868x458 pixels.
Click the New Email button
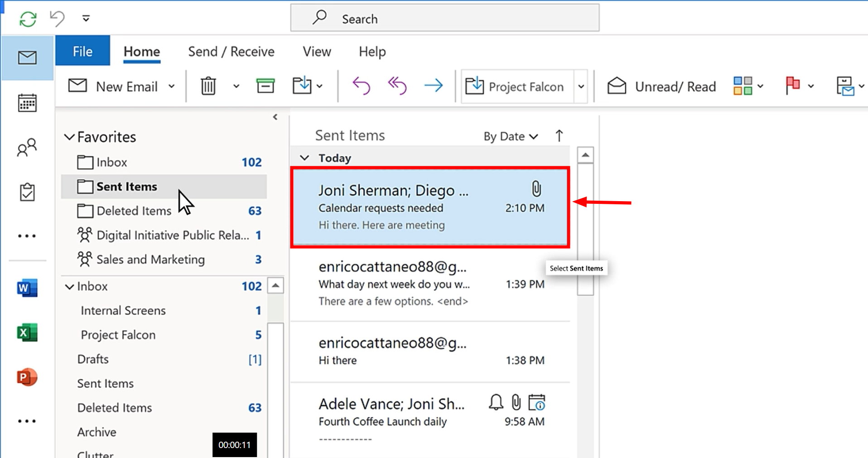click(113, 86)
